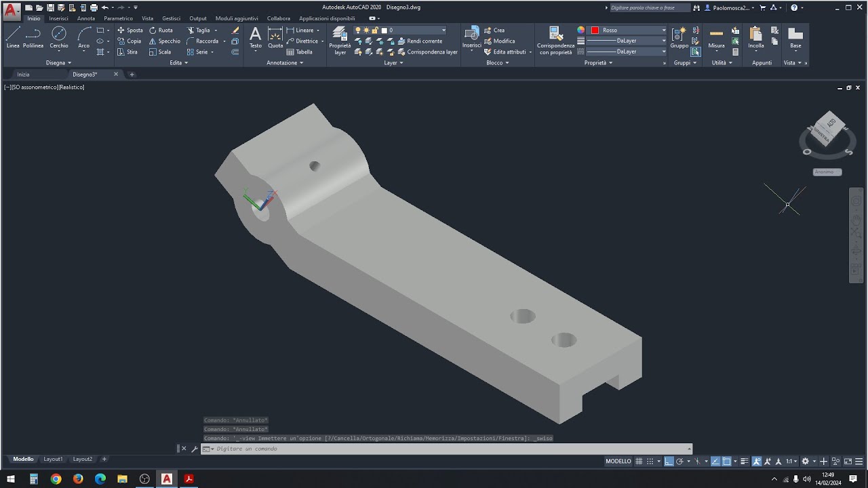This screenshot has width=868, height=488.
Task: Switch to the Inizia file tab
Action: [x=23, y=75]
